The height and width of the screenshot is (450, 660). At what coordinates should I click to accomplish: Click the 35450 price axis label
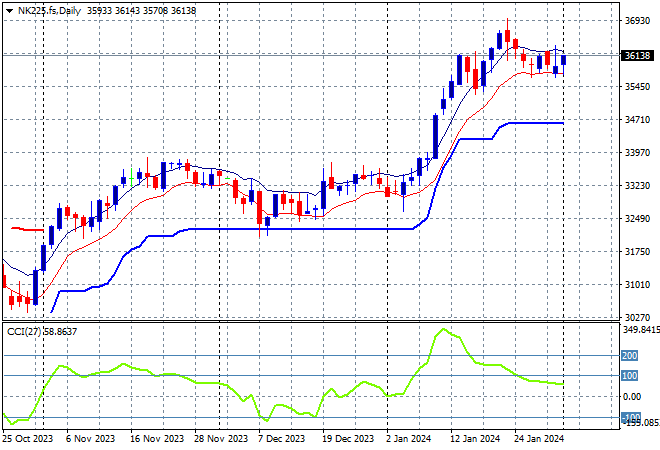click(x=637, y=87)
